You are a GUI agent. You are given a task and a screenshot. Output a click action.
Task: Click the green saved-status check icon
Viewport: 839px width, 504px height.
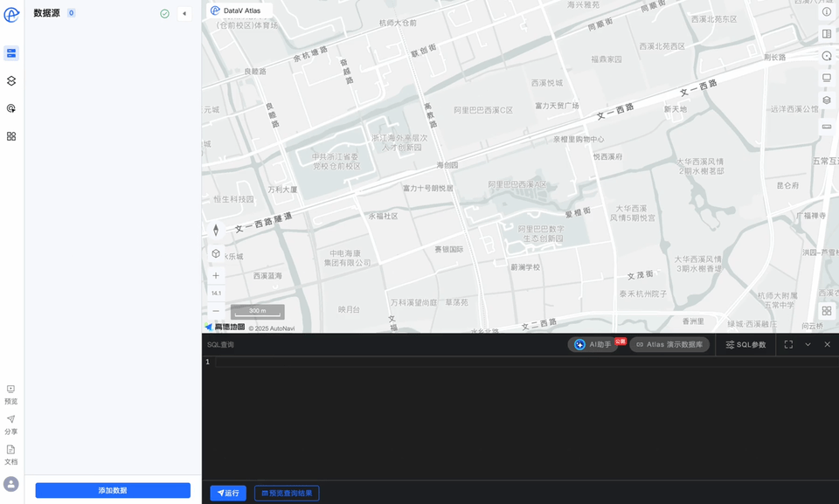pos(165,14)
